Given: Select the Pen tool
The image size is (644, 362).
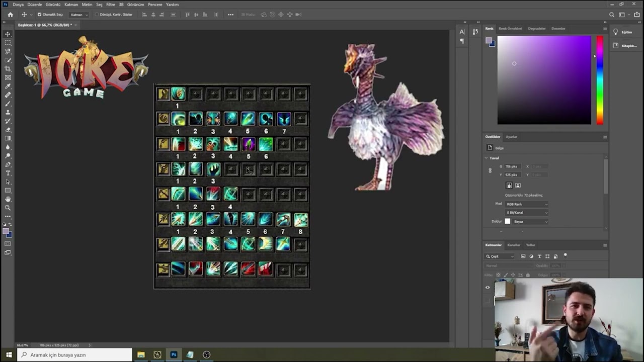Looking at the screenshot, I should click(8, 164).
